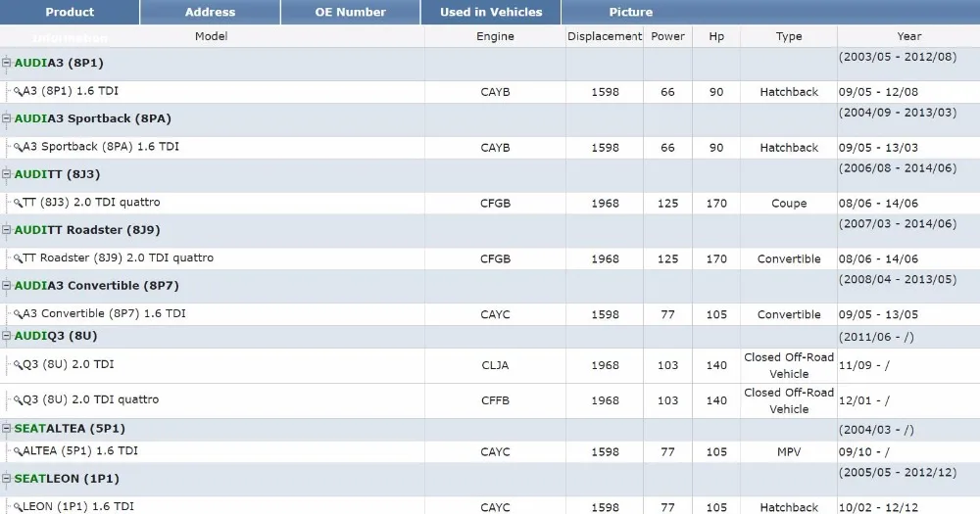Click engine code CFGB in TT (8J3) row
Screen dimensions: 980x514
(495, 204)
